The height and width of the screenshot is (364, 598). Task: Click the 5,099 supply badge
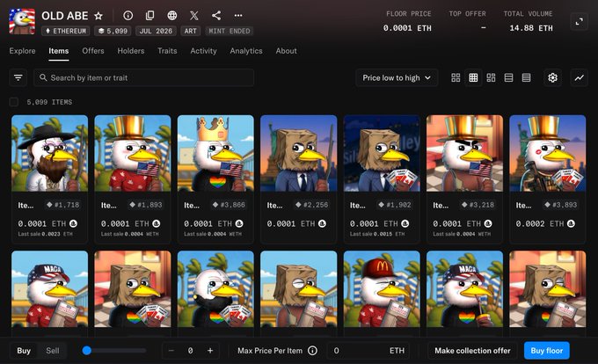click(113, 31)
